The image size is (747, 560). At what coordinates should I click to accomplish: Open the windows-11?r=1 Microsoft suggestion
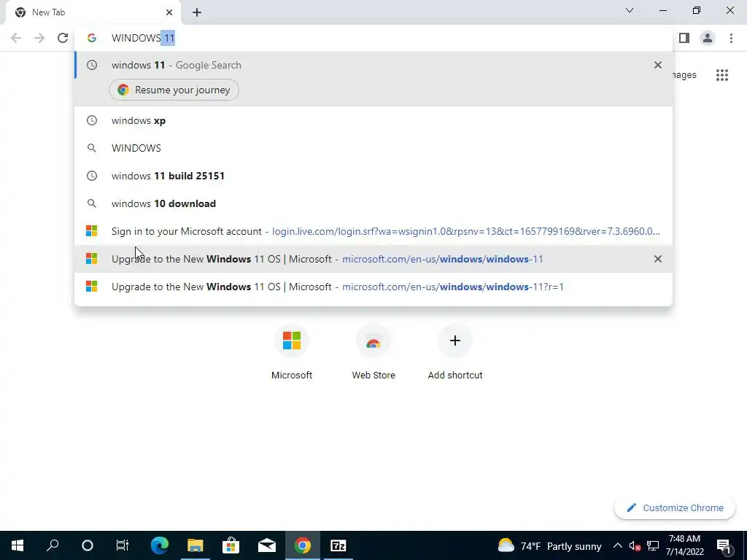click(373, 287)
